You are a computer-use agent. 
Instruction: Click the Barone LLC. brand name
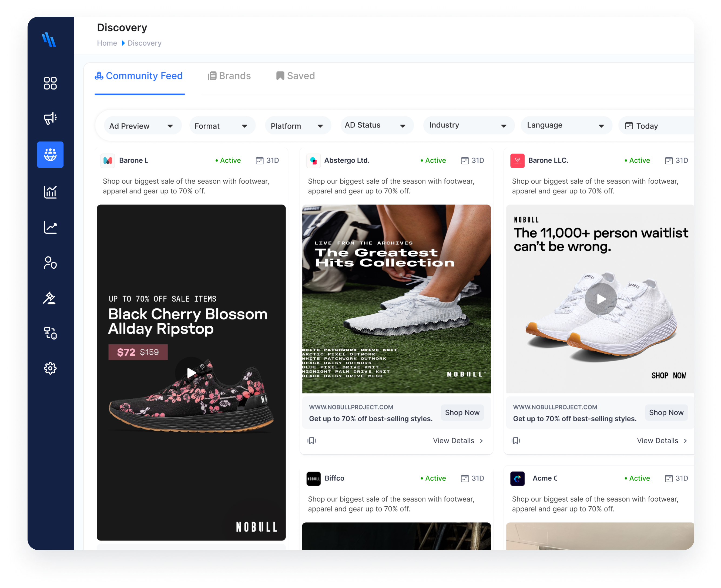[549, 160]
